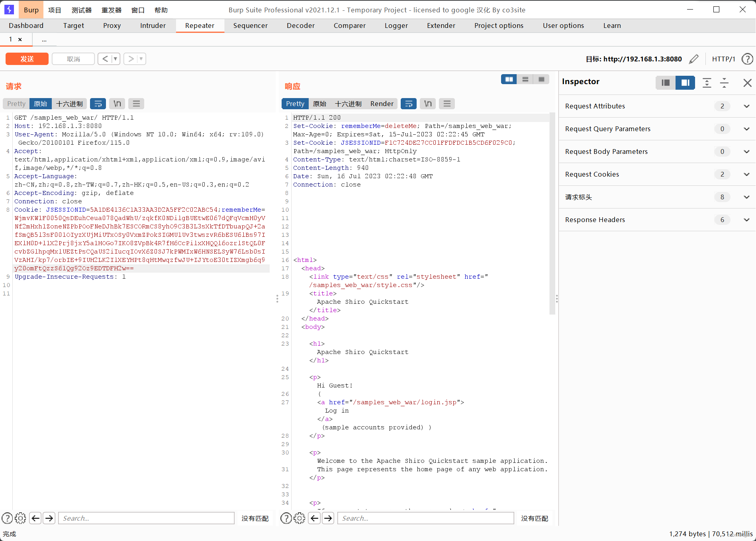Focus the response Search field
Viewport: 756px width, 541px height.
(x=425, y=518)
